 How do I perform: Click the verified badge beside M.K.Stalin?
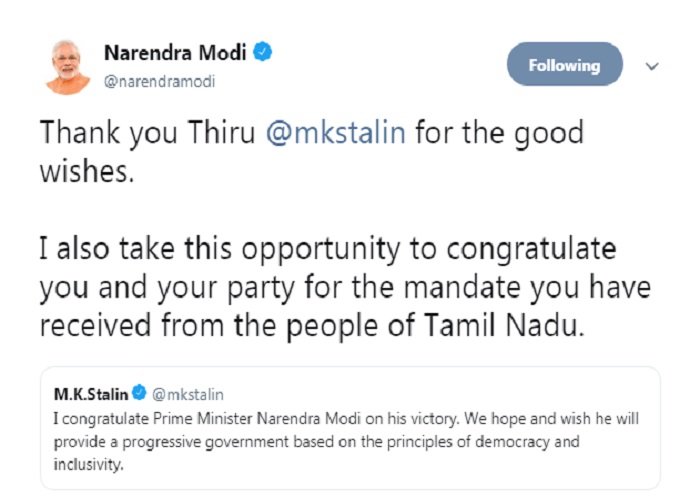139,392
